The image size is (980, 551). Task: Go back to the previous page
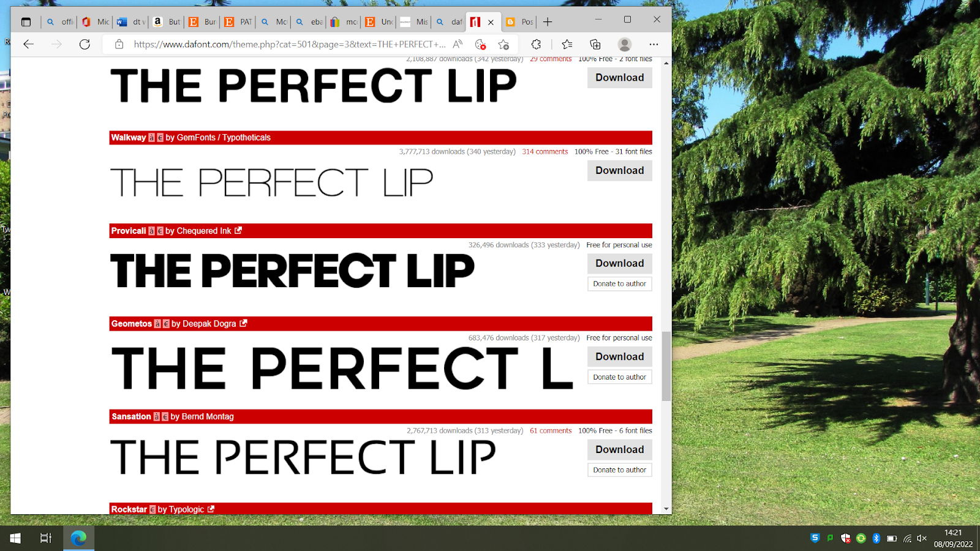point(28,44)
